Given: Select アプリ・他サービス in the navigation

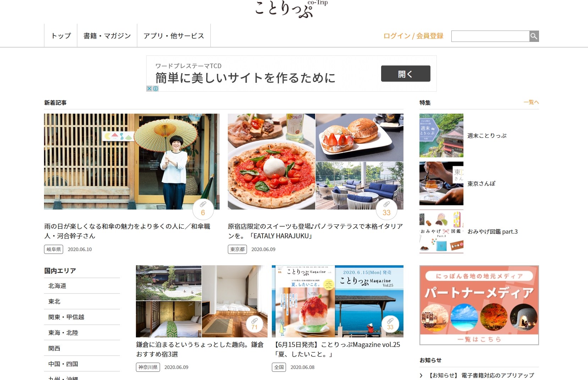Looking at the screenshot, I should coord(174,36).
